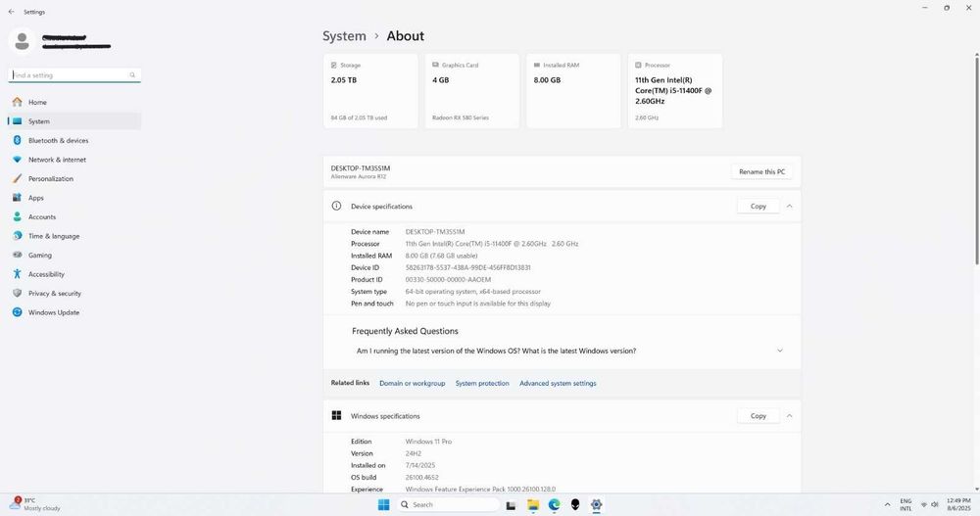
Task: Click the Device ID value text
Action: 468,267
